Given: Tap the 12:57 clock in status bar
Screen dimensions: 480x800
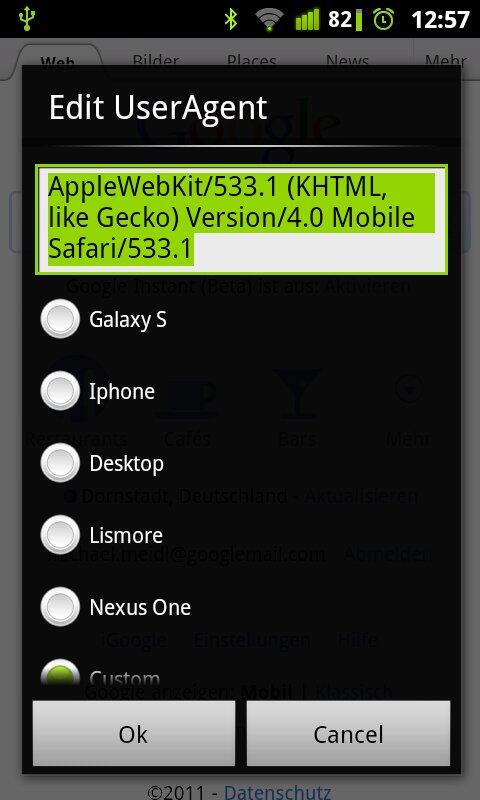Looking at the screenshot, I should (440, 19).
